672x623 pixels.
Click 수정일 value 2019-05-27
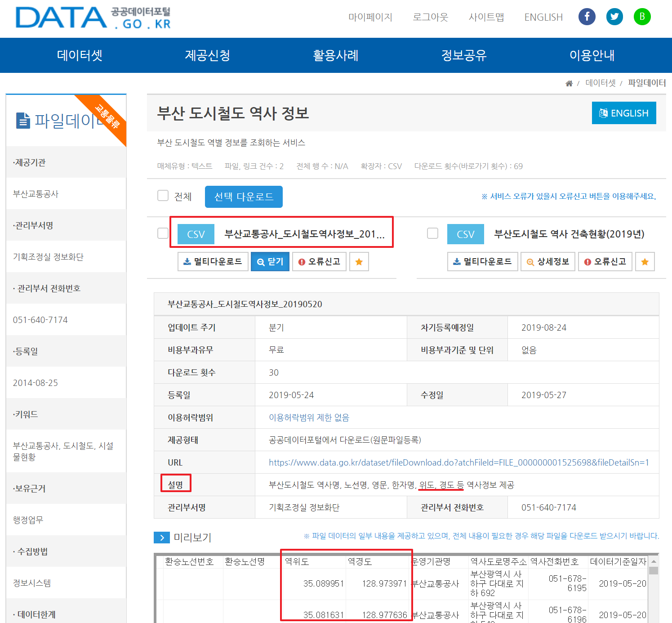[x=544, y=395]
